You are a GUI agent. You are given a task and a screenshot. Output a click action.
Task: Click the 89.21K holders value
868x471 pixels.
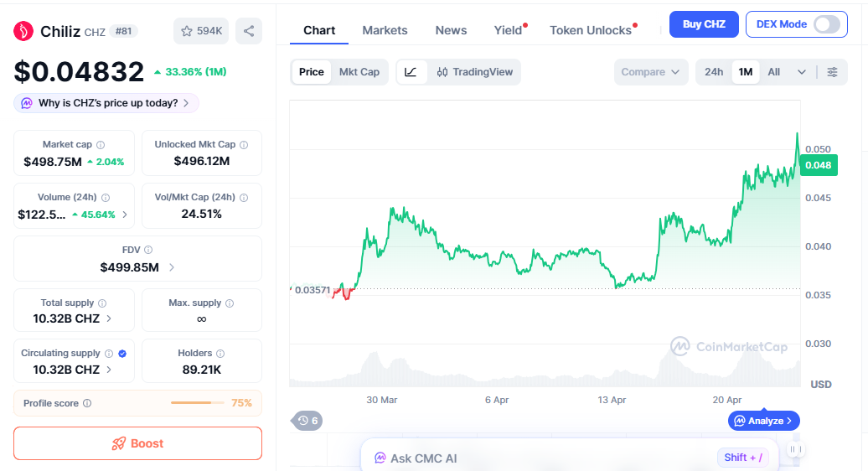tap(201, 370)
